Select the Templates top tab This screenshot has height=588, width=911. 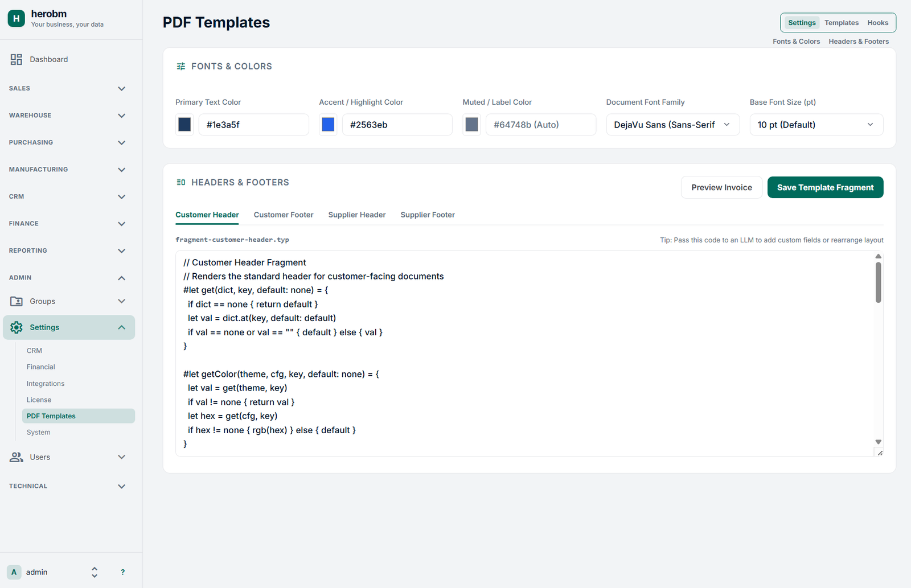pos(842,23)
